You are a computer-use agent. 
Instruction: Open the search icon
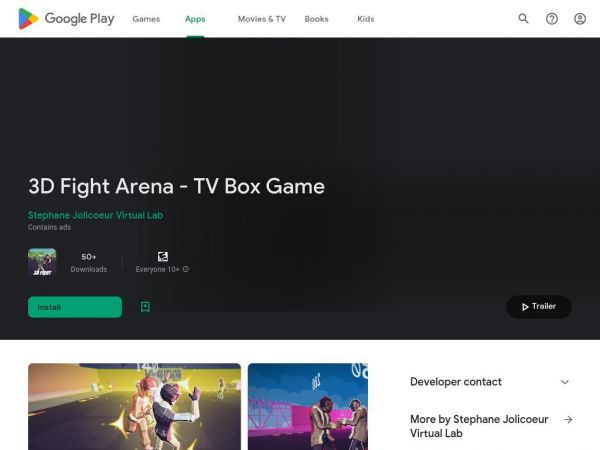[x=523, y=18]
